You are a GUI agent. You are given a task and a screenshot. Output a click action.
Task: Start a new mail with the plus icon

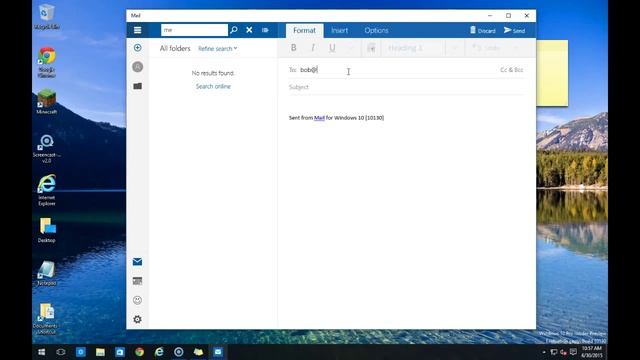[x=138, y=48]
